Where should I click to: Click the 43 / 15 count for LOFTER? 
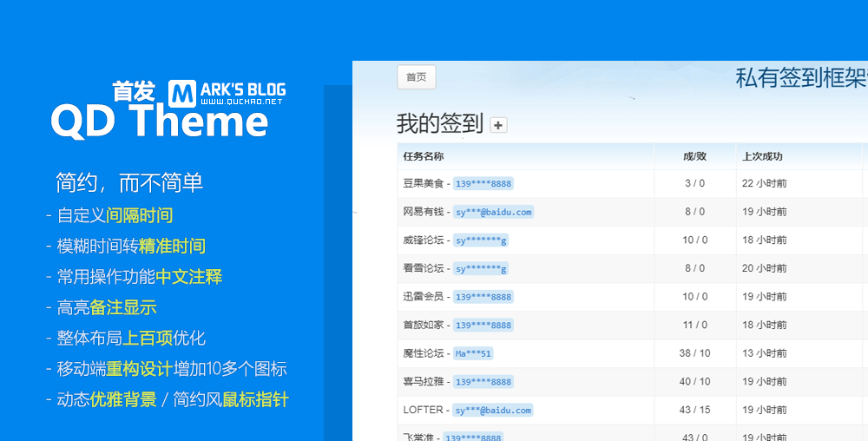pos(694,410)
